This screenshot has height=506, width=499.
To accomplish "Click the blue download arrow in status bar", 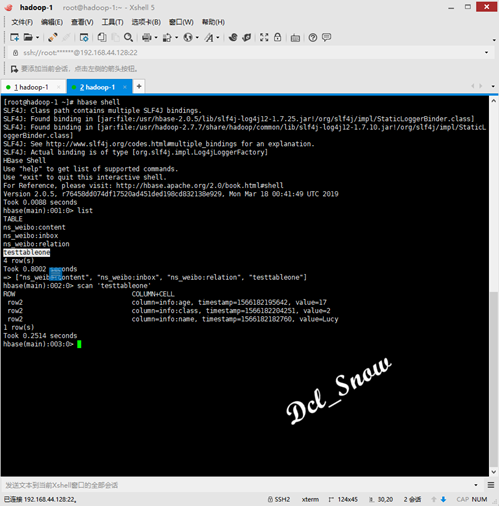I will click(443, 499).
